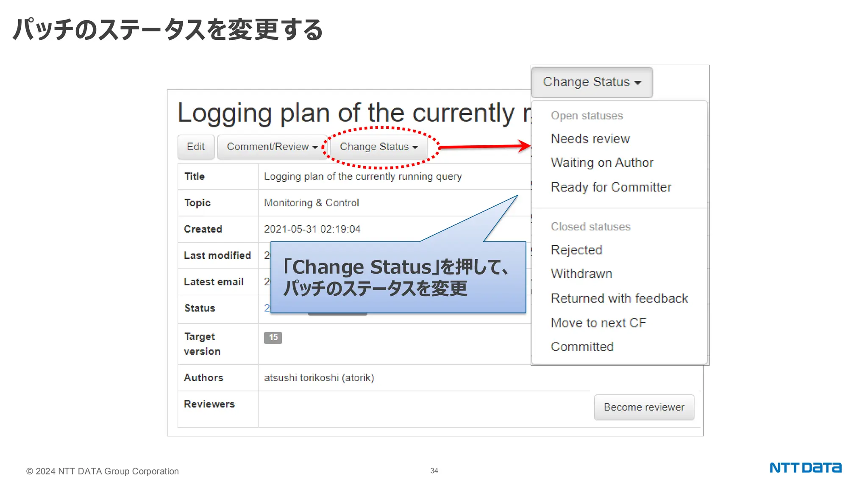The image size is (868, 488).
Task: Select Rejected status
Action: 576,250
